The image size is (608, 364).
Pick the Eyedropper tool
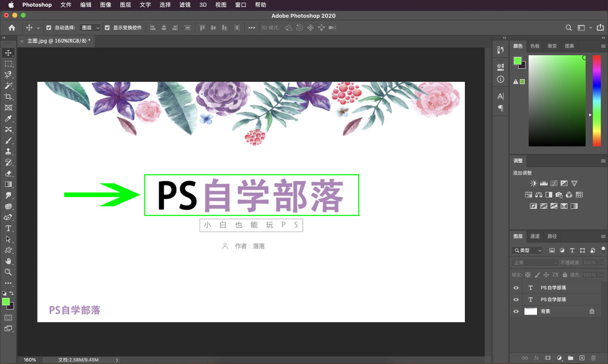pos(9,119)
